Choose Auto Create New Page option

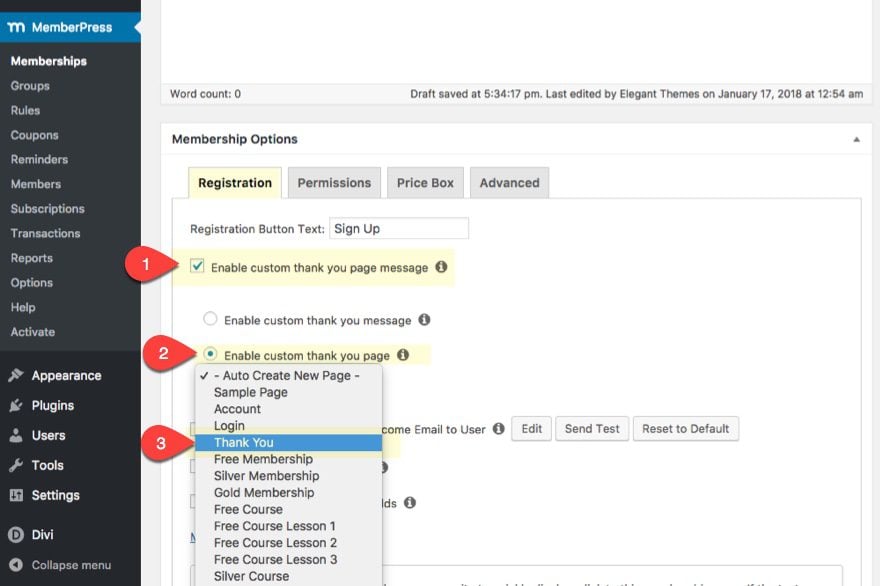tap(285, 376)
